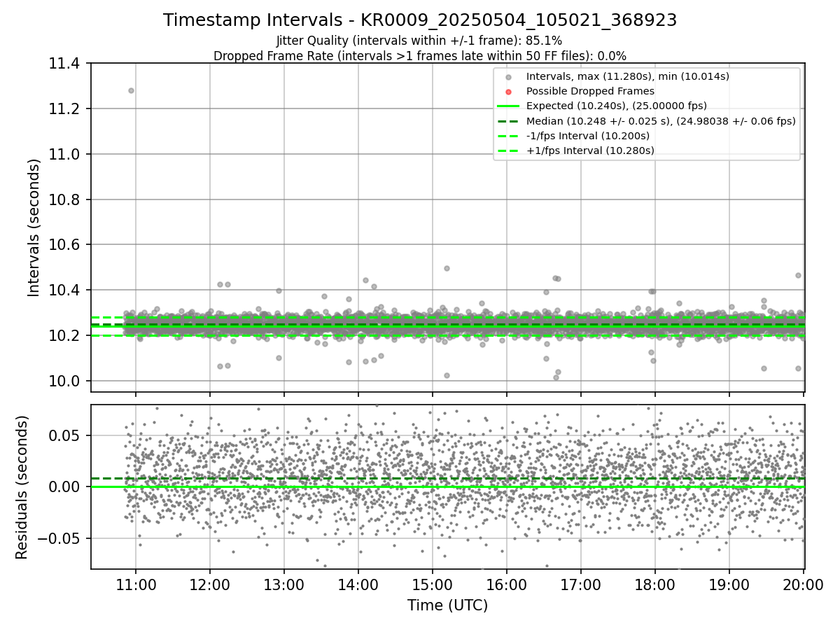Click the interval data point near 10.5 seconds around 15:10
The height and width of the screenshot is (630, 840).
pos(447,268)
